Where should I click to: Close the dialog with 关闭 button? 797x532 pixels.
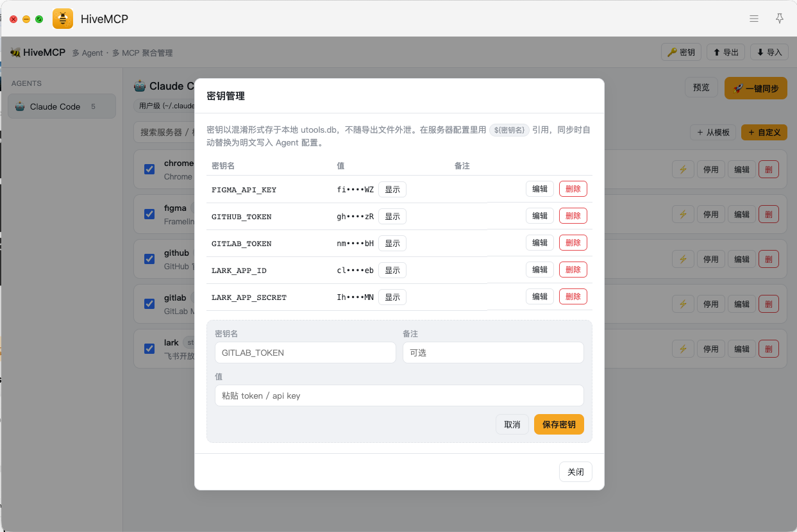coord(576,472)
